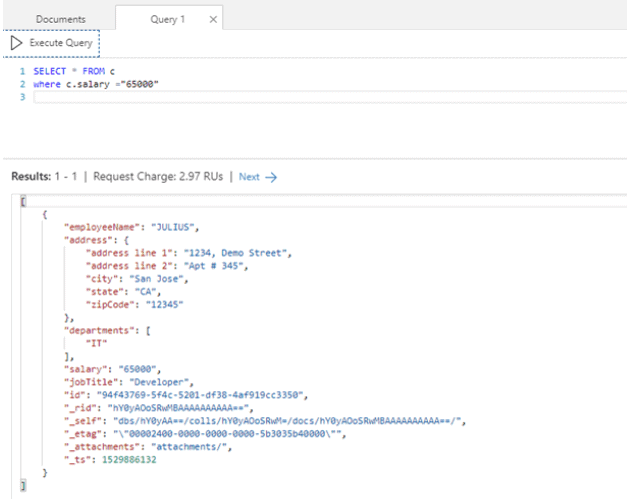
Task: Click the "San Jose" city value
Action: [156, 279]
